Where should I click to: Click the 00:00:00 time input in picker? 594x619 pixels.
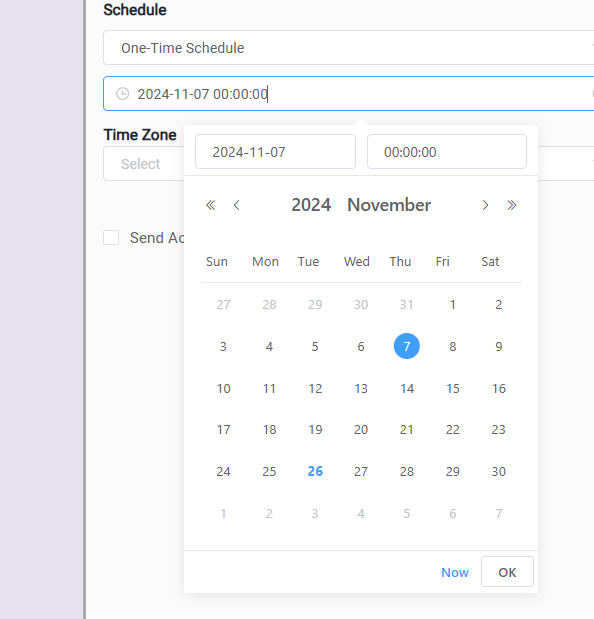[447, 152]
